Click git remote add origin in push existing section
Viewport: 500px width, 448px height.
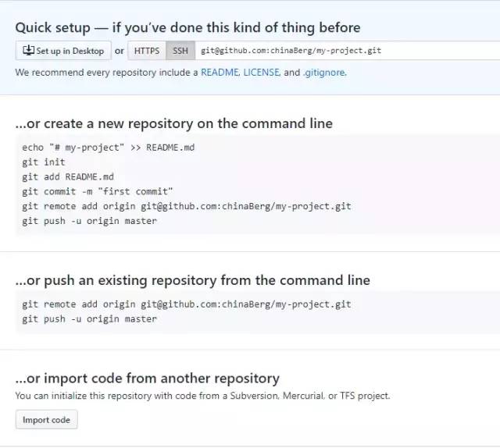click(x=187, y=304)
